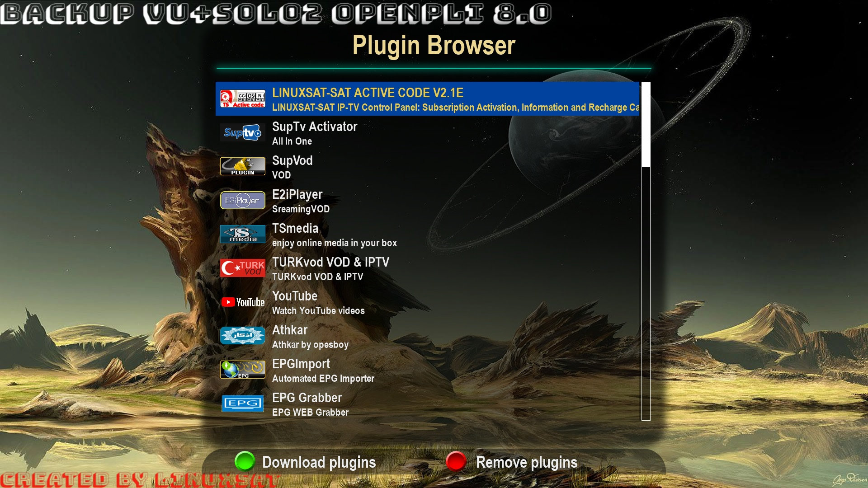
Task: Select the EPG Grabber plugin title
Action: pyautogui.click(x=307, y=398)
